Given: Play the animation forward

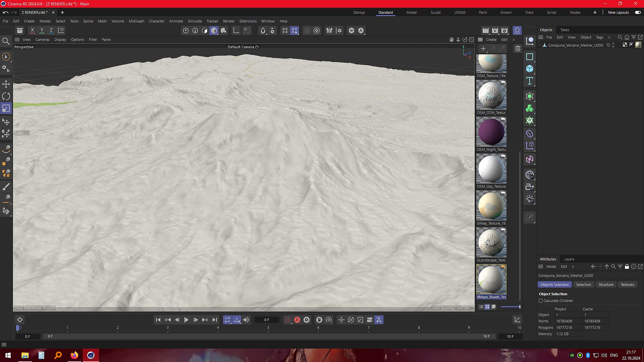Looking at the screenshot, I should pyautogui.click(x=186, y=320).
